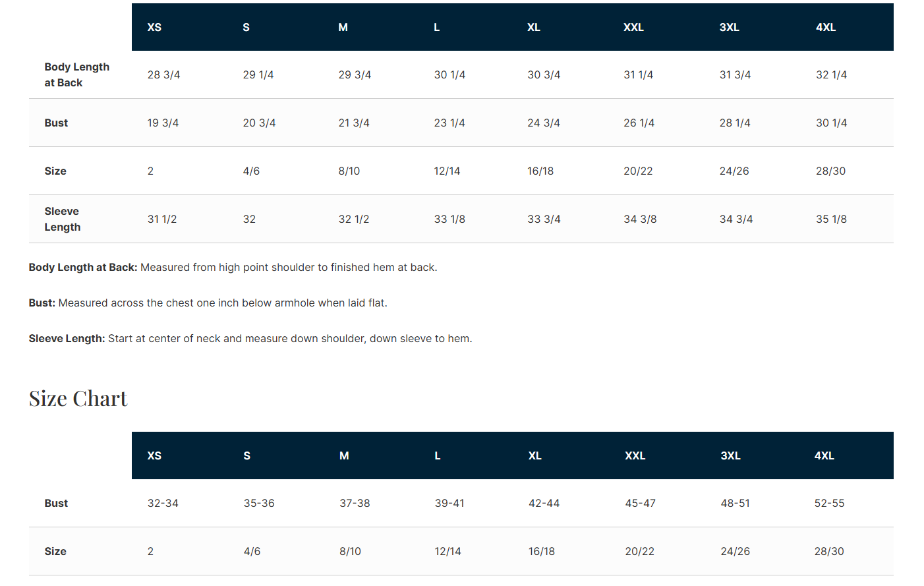Select the 28/30 size in bottom chart
The height and width of the screenshot is (586, 924).
[x=829, y=551]
